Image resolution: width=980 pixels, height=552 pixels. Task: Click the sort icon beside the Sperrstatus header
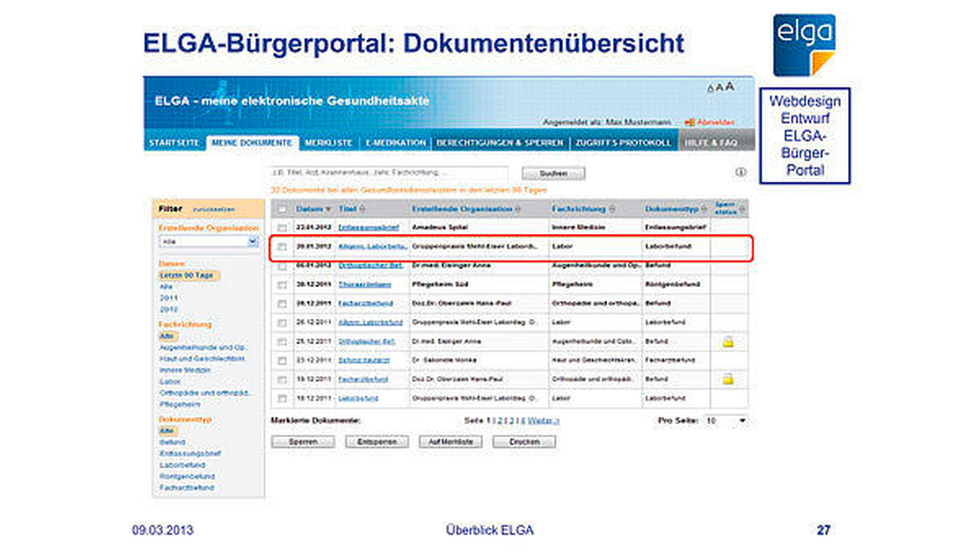click(x=742, y=209)
